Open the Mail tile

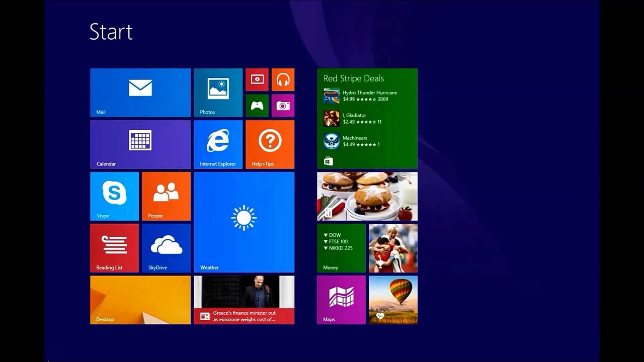click(140, 93)
